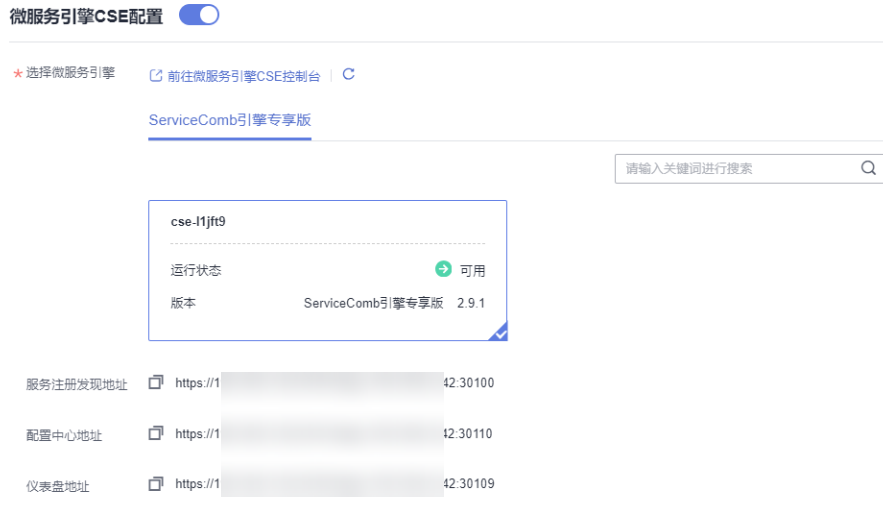883x508 pixels.
Task: Copy the 服务注册发现地址 URL
Action: point(156,382)
